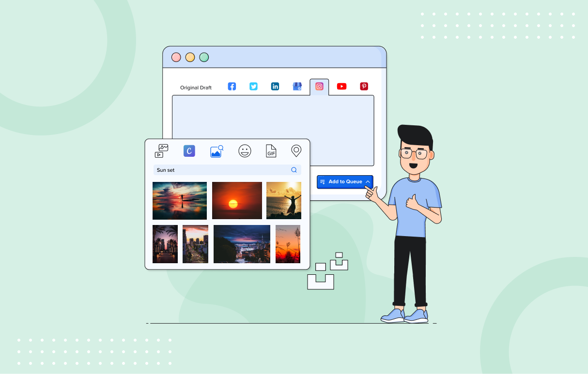Image resolution: width=588 pixels, height=374 pixels.
Task: Select the Pinterest tab icon
Action: click(x=364, y=86)
